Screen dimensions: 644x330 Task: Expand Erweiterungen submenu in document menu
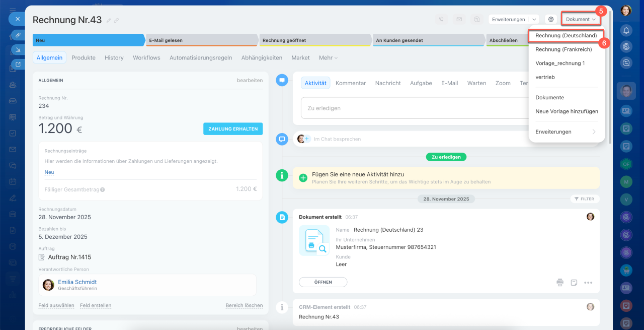click(x=566, y=131)
